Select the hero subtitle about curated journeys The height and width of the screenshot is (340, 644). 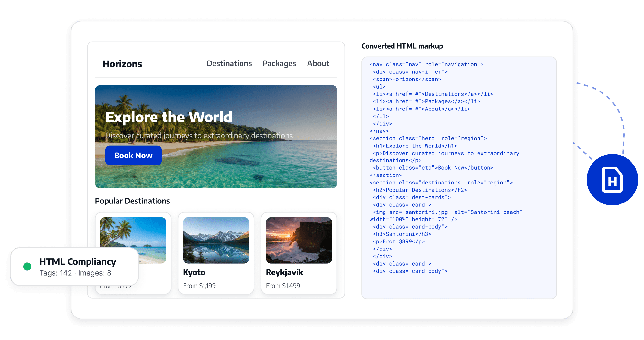pos(199,136)
